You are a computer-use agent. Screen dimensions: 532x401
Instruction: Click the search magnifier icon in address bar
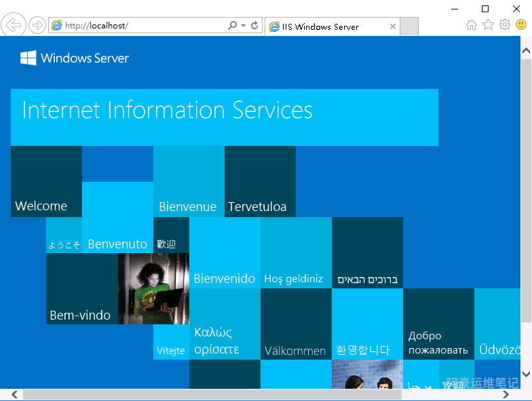point(232,25)
